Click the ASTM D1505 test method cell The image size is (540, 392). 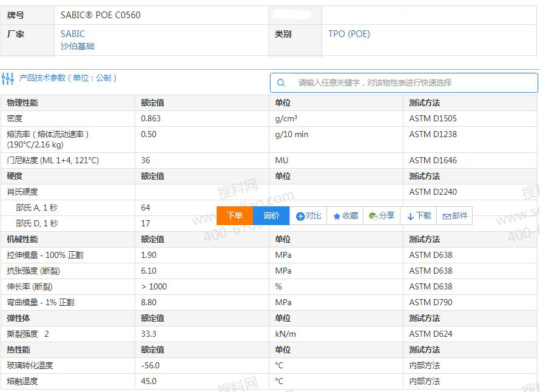point(433,118)
